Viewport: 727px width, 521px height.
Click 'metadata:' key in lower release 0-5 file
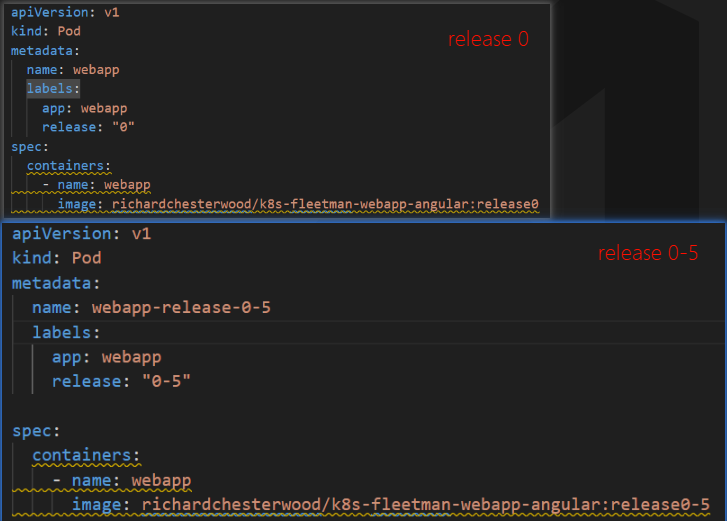[x=56, y=283]
